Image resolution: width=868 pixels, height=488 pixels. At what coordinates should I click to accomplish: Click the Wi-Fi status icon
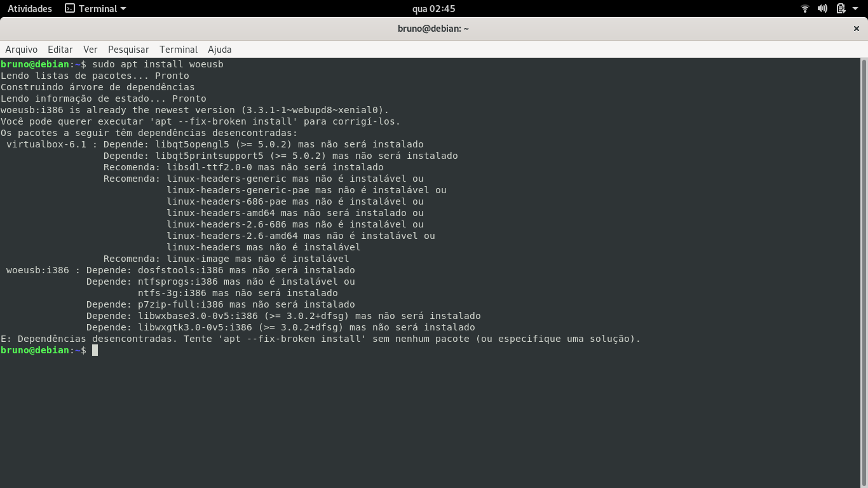tap(805, 9)
